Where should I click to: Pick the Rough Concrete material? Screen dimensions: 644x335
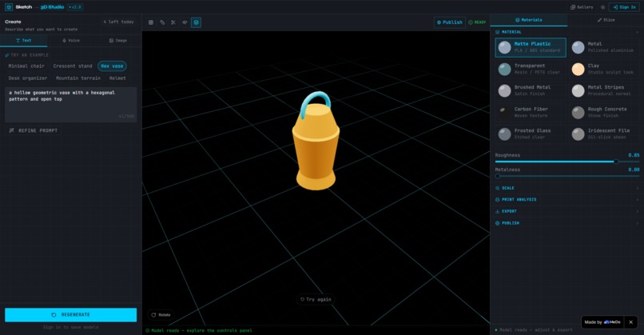[604, 112]
